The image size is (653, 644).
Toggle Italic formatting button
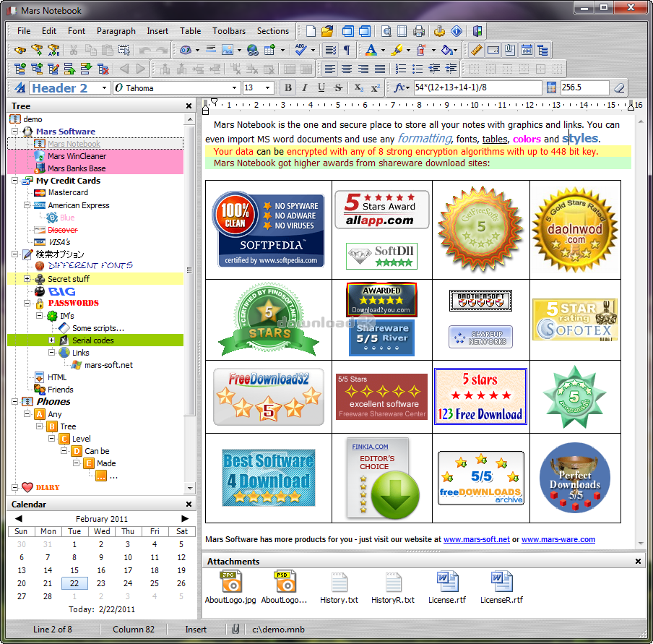tap(304, 87)
